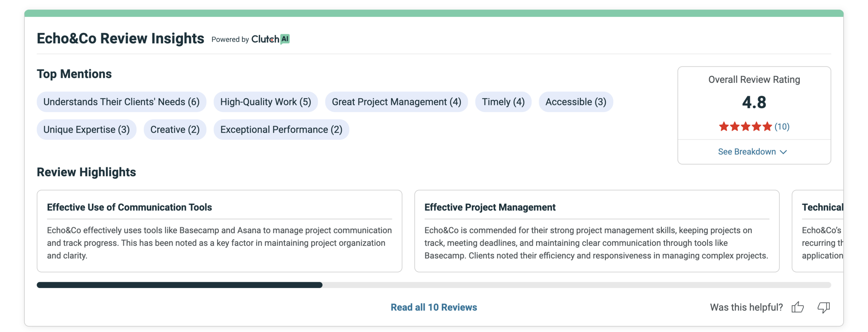Click the thumbs up helpful icon
Viewport: 868px width, 332px height.
[797, 307]
